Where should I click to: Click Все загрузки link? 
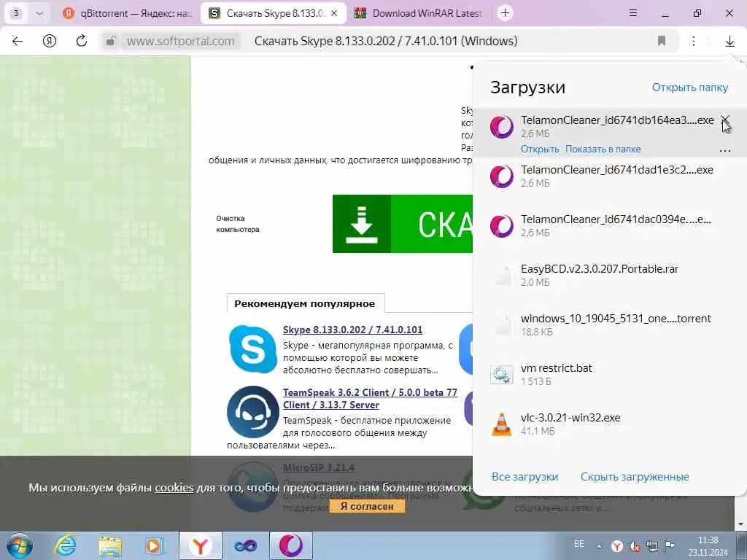click(525, 477)
